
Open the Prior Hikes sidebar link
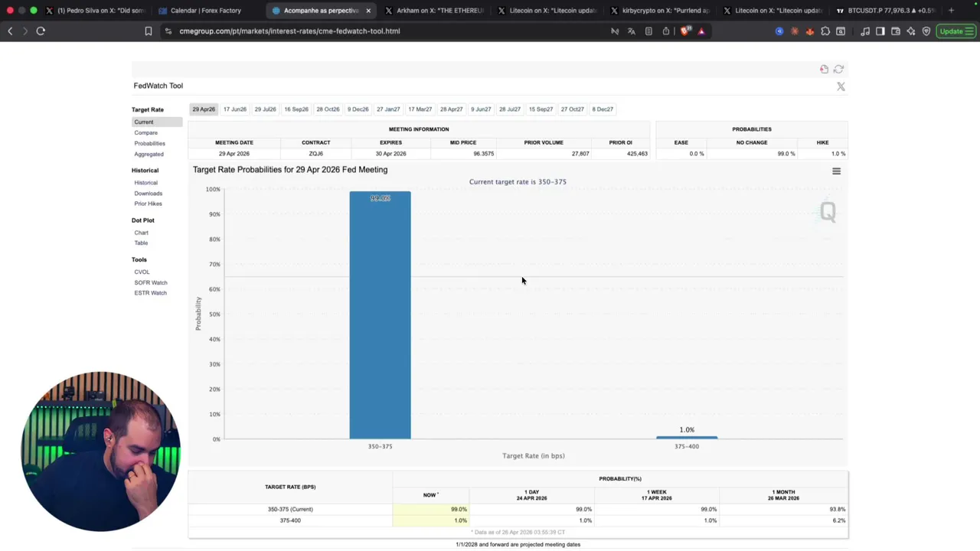[149, 204]
